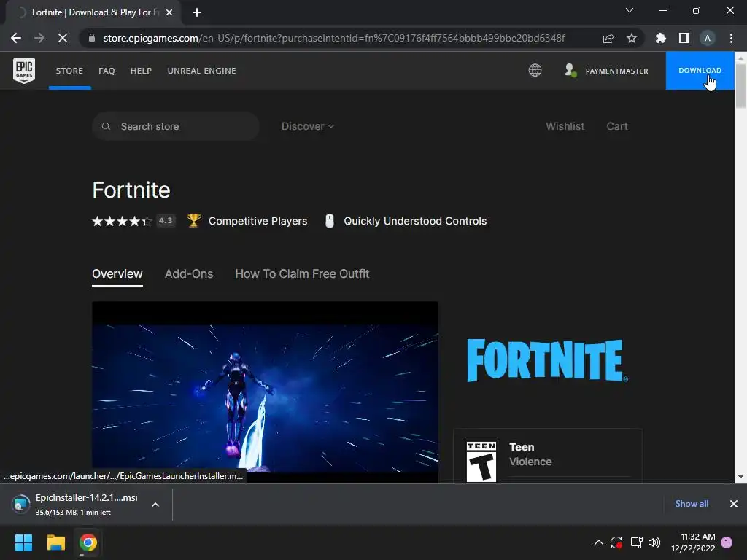
Task: Open the Chrome three-dot menu
Action: coord(731,38)
